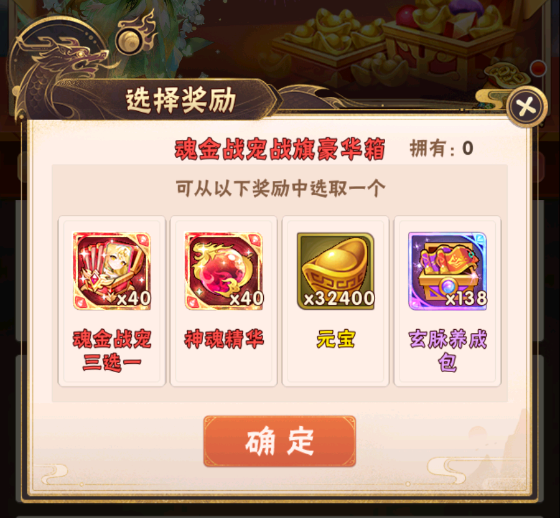This screenshot has width=560, height=518.
Task: Click the 元宝 label under ingot
Action: (x=336, y=339)
